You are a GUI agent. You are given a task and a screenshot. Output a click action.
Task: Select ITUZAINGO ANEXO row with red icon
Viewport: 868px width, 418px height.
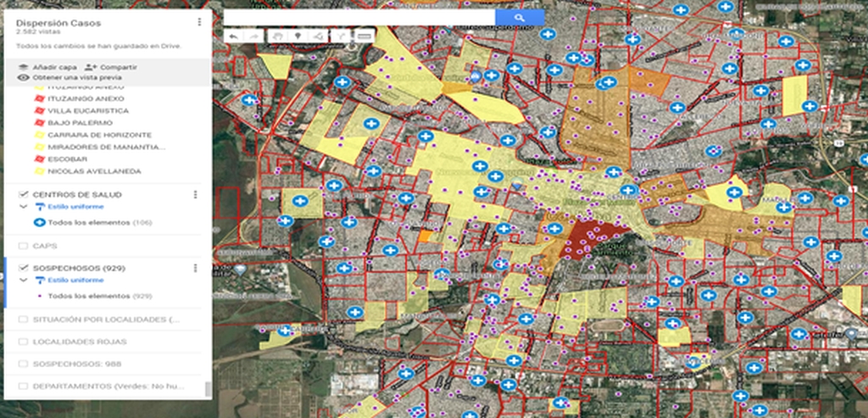(86, 98)
